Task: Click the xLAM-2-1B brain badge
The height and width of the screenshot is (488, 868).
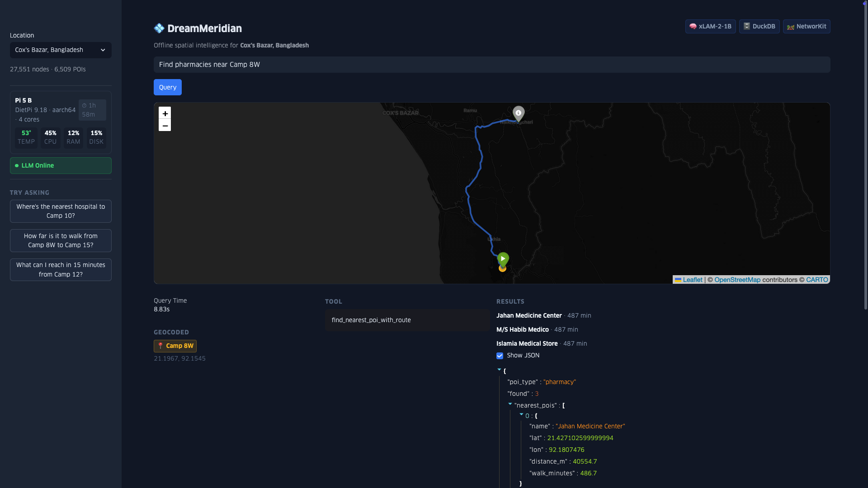Action: click(x=710, y=26)
